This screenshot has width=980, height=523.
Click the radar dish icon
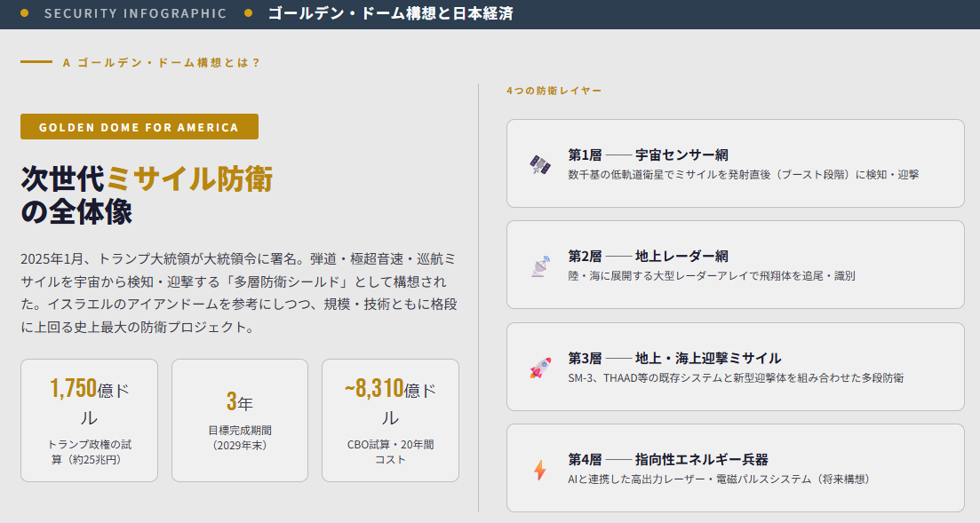tap(540, 265)
